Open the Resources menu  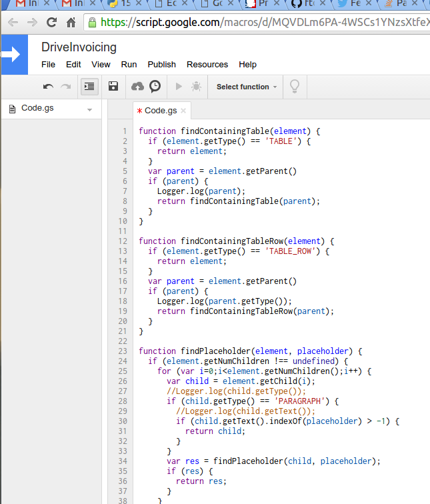pos(207,65)
